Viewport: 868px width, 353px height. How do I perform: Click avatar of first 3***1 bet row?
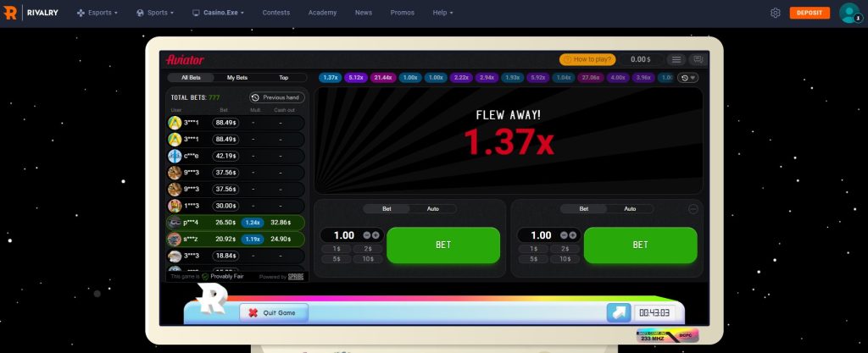(175, 123)
